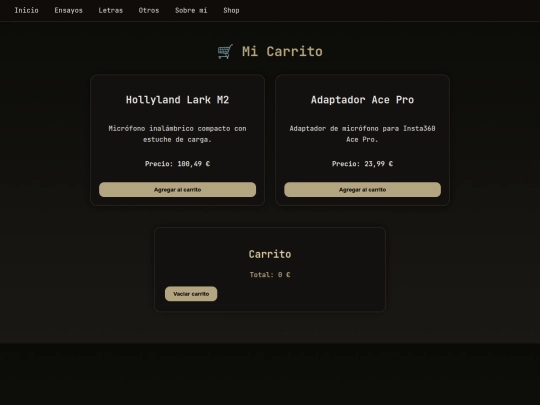The width and height of the screenshot is (540, 405).
Task: Click the Micrófono inalámbrico compacto description
Action: pos(177,134)
